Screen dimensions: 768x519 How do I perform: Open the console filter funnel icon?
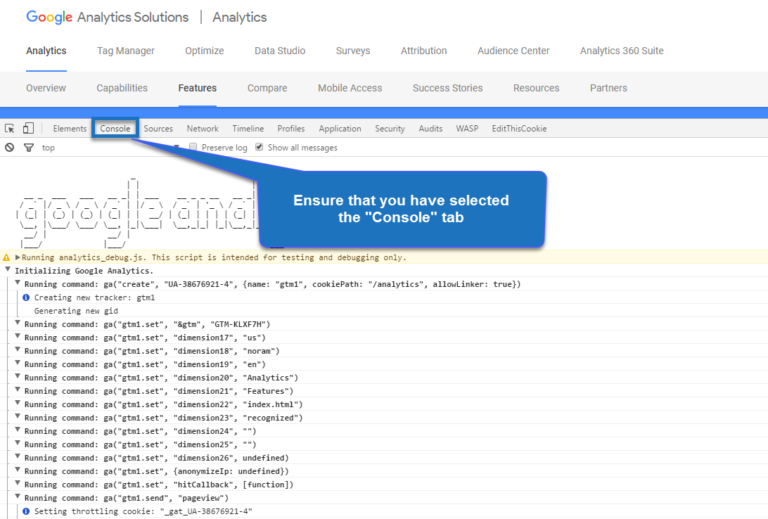pyautogui.click(x=29, y=147)
